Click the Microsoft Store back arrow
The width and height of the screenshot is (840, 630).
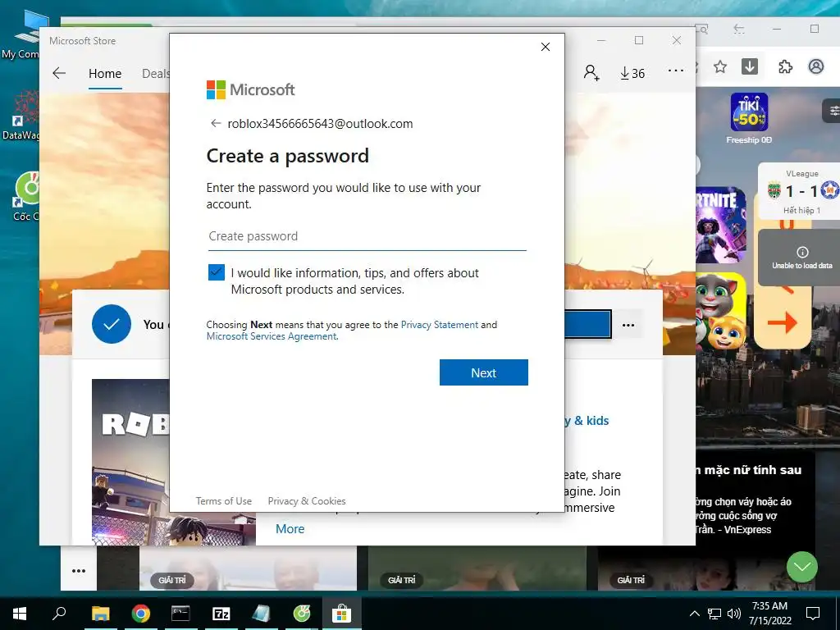point(59,73)
